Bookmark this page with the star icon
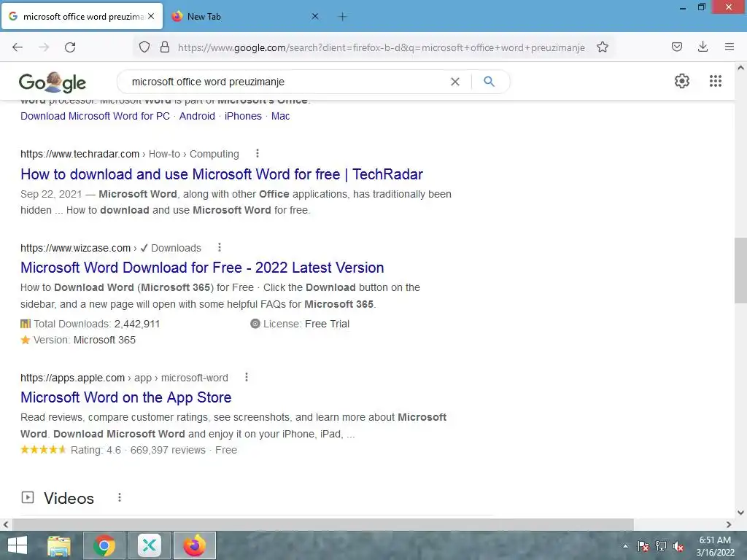Viewport: 747px width, 560px height. (602, 47)
